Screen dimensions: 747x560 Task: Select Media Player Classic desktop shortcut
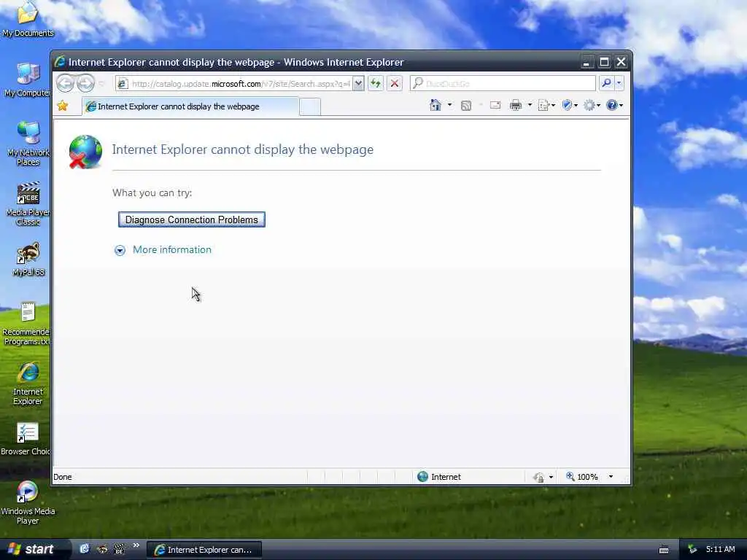coord(28,203)
